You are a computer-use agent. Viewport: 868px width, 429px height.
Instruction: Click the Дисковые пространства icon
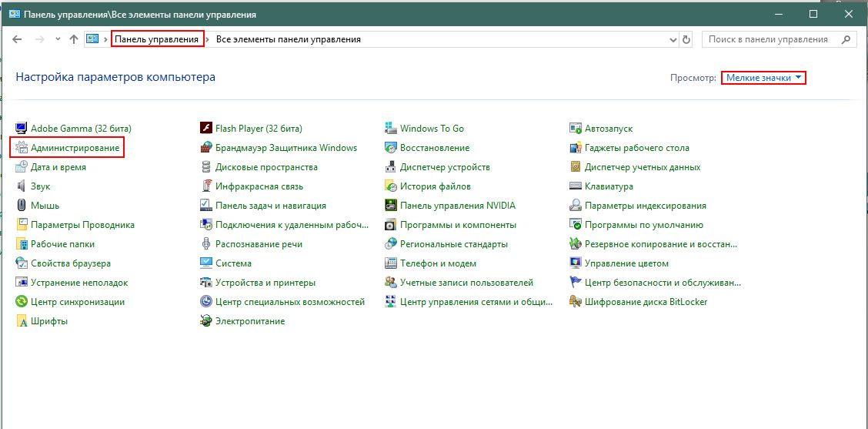click(206, 167)
